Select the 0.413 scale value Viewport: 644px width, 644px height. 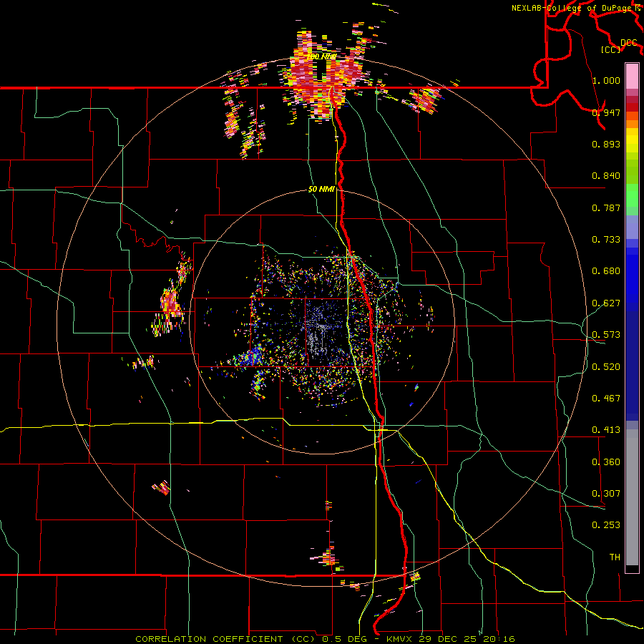pos(606,430)
